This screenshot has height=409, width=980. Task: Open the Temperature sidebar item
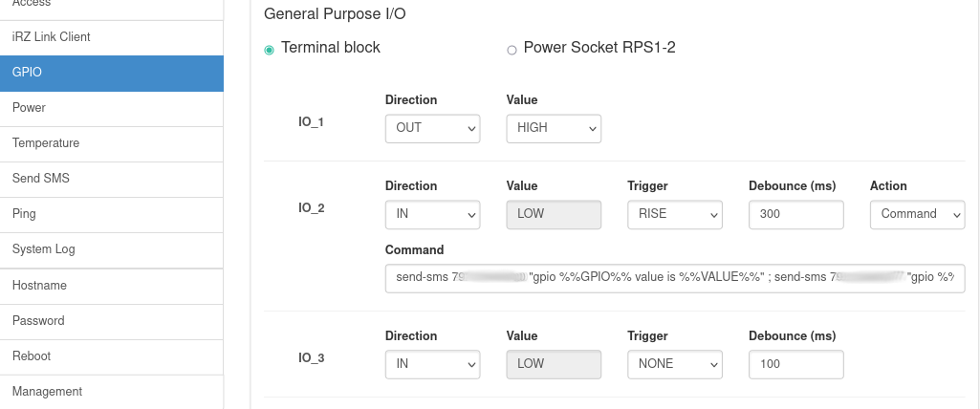[x=46, y=143]
